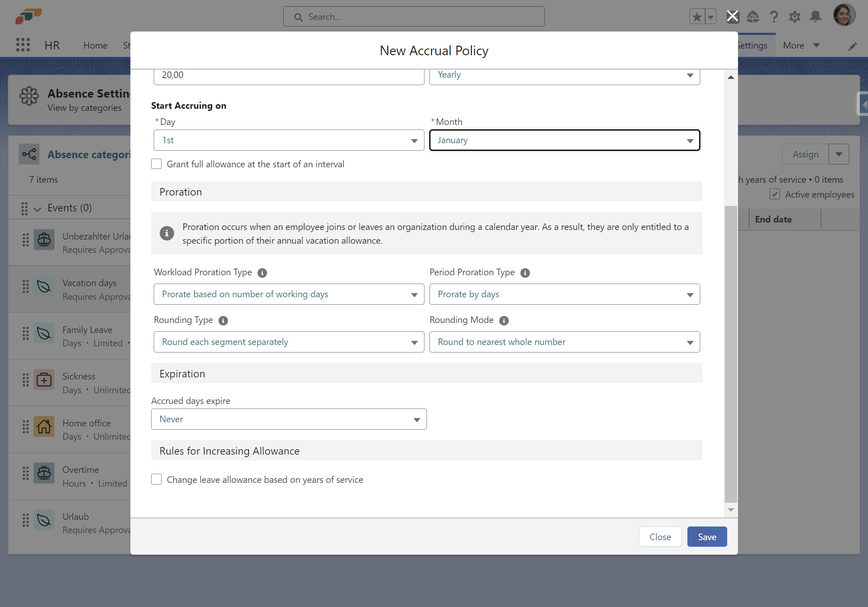Expand the Rounding Mode dropdown
This screenshot has width=868, height=607.
click(x=564, y=342)
